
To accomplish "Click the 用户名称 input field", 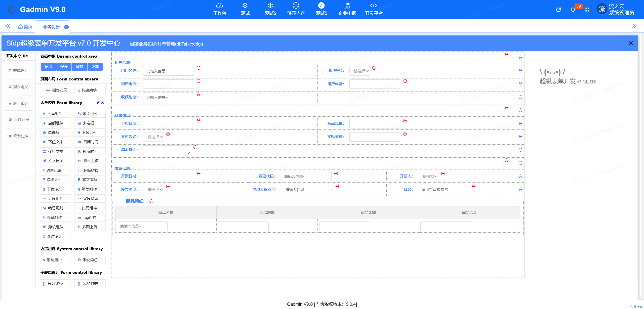I will click(x=168, y=71).
